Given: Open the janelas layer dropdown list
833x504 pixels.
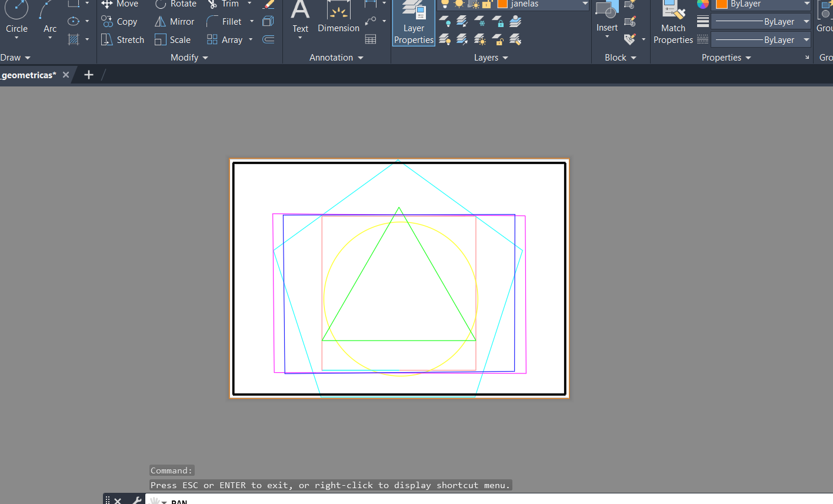Looking at the screenshot, I should coord(585,4).
